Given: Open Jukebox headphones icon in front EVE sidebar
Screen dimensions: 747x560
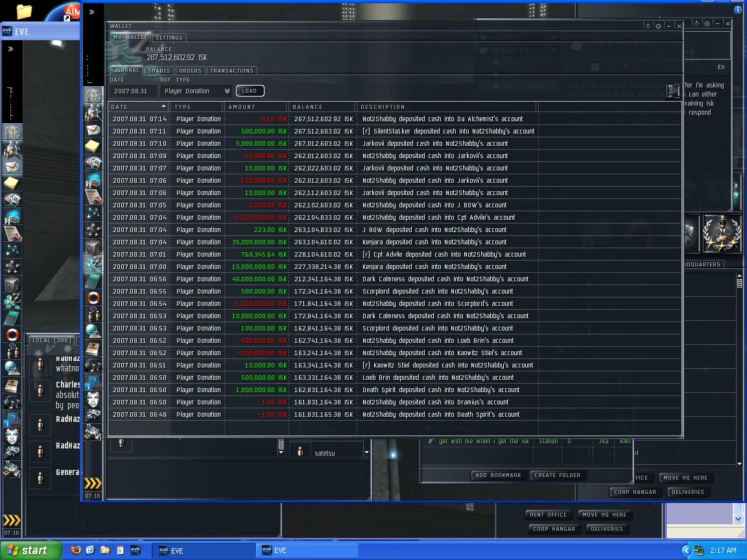Looking at the screenshot, I should (93, 366).
